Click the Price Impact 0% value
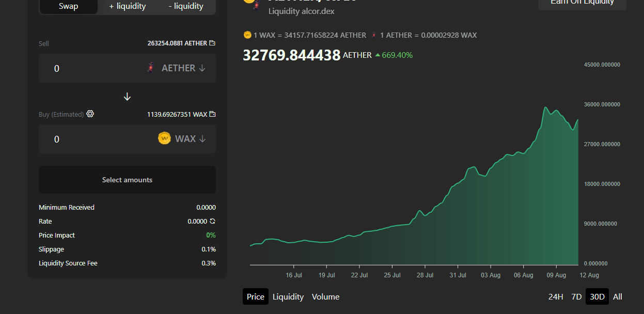 pos(211,235)
